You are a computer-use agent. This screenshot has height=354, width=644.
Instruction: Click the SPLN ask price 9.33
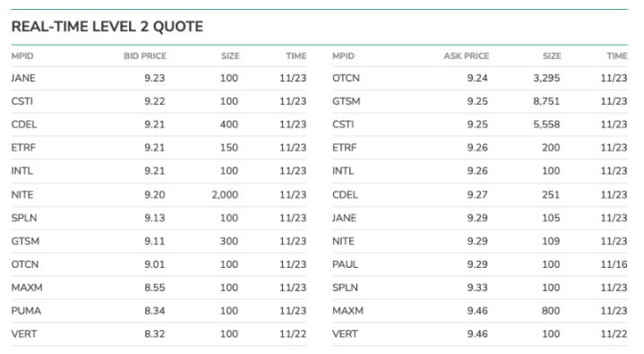pyautogui.click(x=477, y=288)
